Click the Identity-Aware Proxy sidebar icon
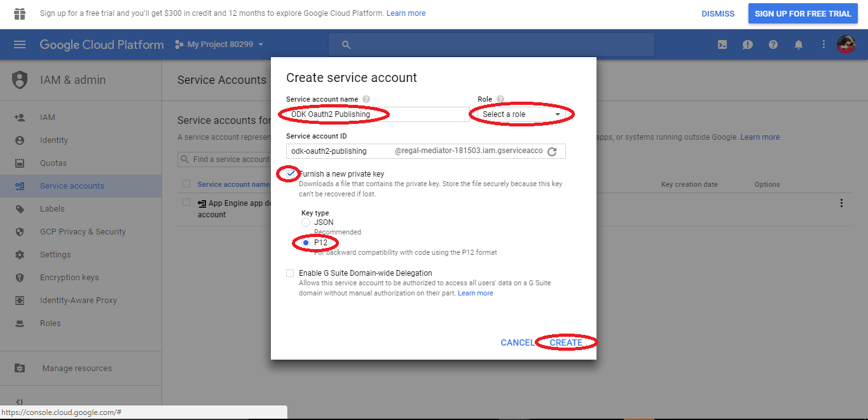This screenshot has height=420, width=868. tap(20, 300)
